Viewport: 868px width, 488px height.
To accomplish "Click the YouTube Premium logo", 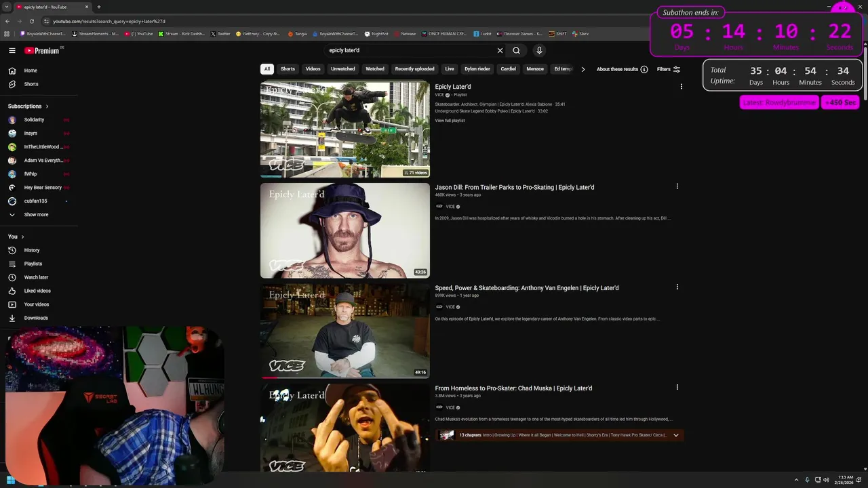I will coord(42,50).
